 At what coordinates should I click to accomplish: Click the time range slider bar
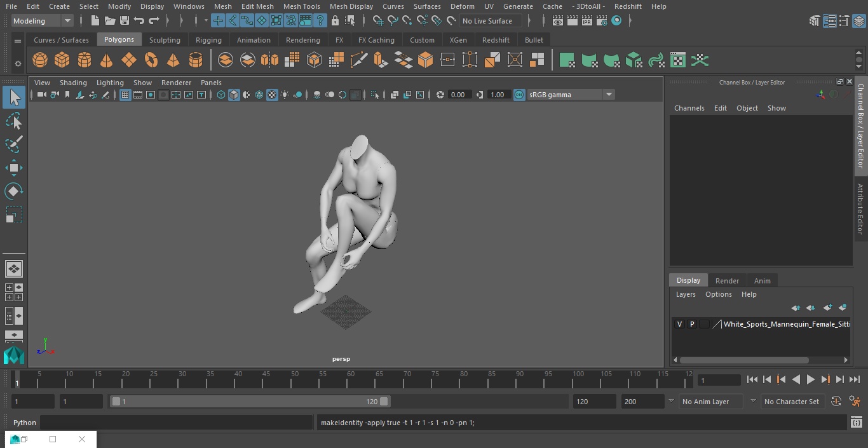coord(250,402)
